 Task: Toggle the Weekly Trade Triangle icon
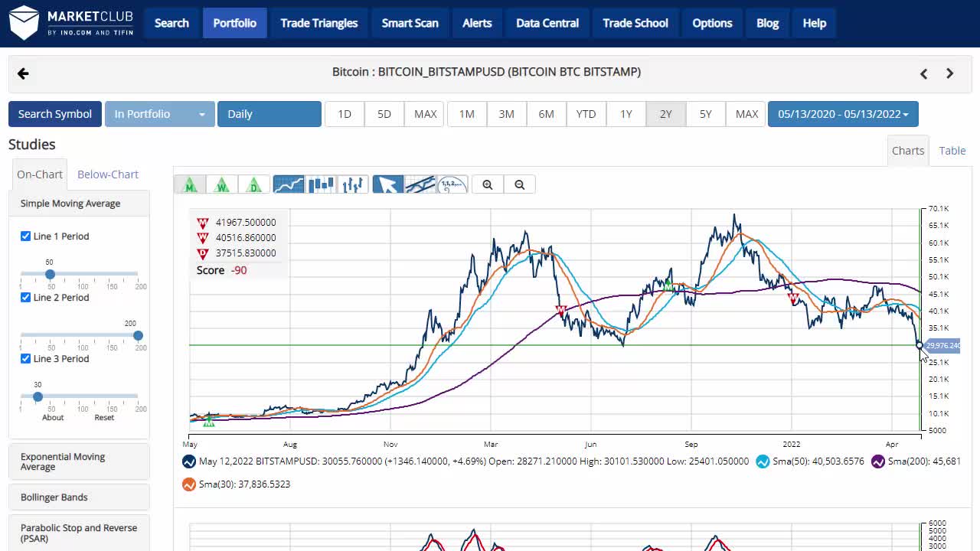coord(222,184)
